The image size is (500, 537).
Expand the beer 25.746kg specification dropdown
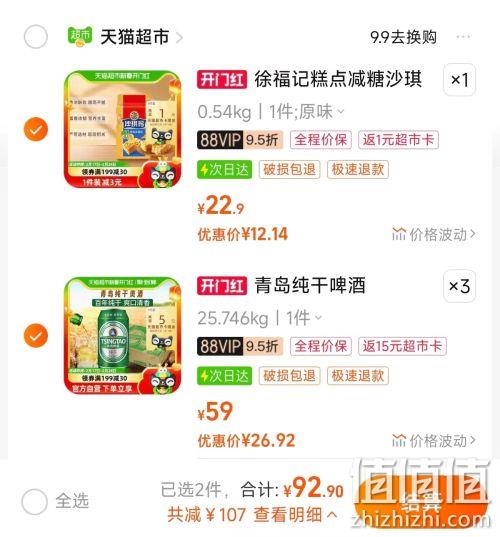point(260,319)
